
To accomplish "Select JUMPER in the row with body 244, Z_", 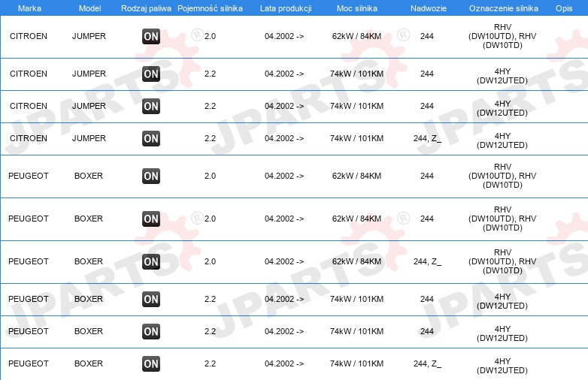I will pos(89,138).
